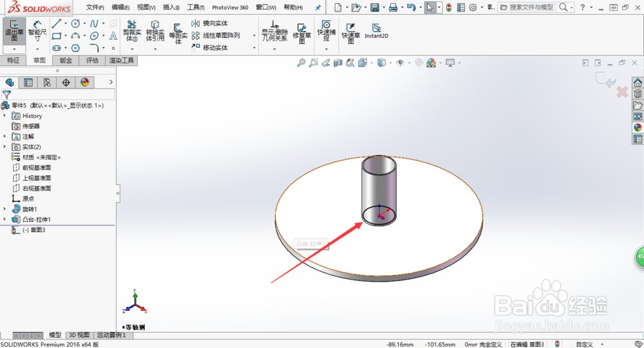Screen dimensions: 644x348
Task: Toggle the menu bar pin icon
Action: (x=318, y=7)
